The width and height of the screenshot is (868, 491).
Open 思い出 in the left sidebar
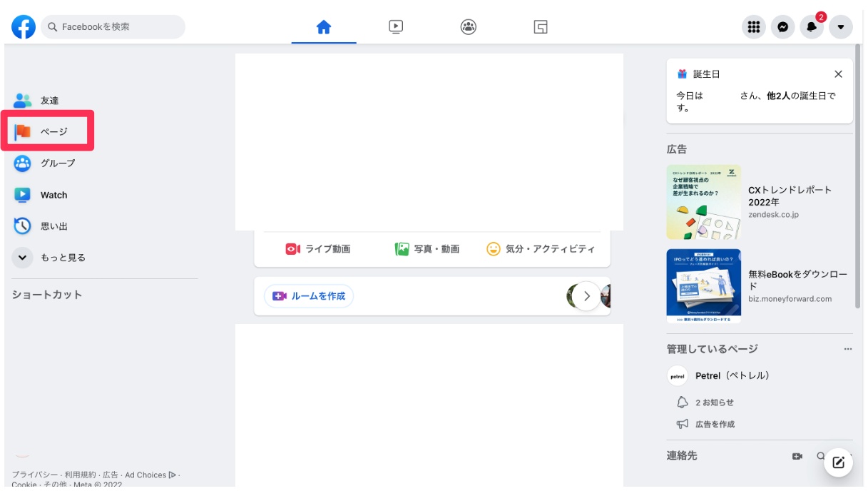tap(49, 226)
